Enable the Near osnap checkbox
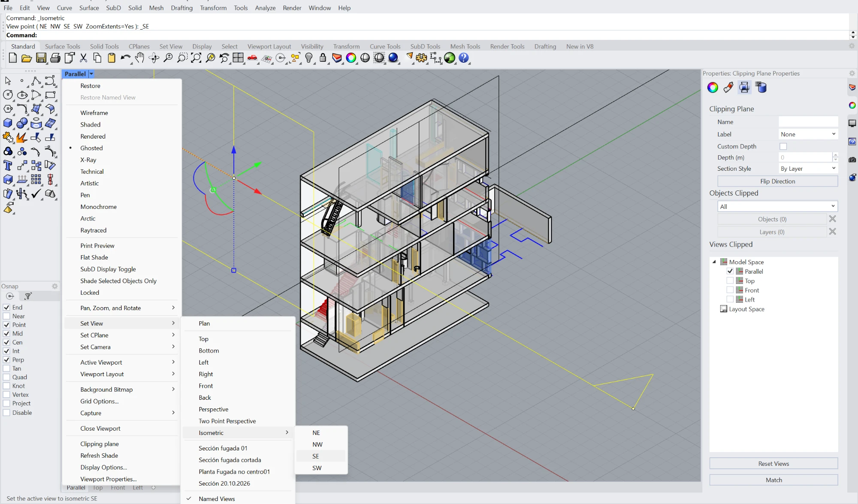 pyautogui.click(x=6, y=316)
